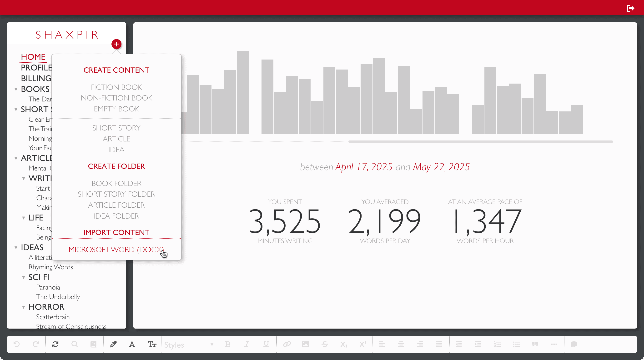Click the insert link toolbar icon
The height and width of the screenshot is (360, 644).
287,344
